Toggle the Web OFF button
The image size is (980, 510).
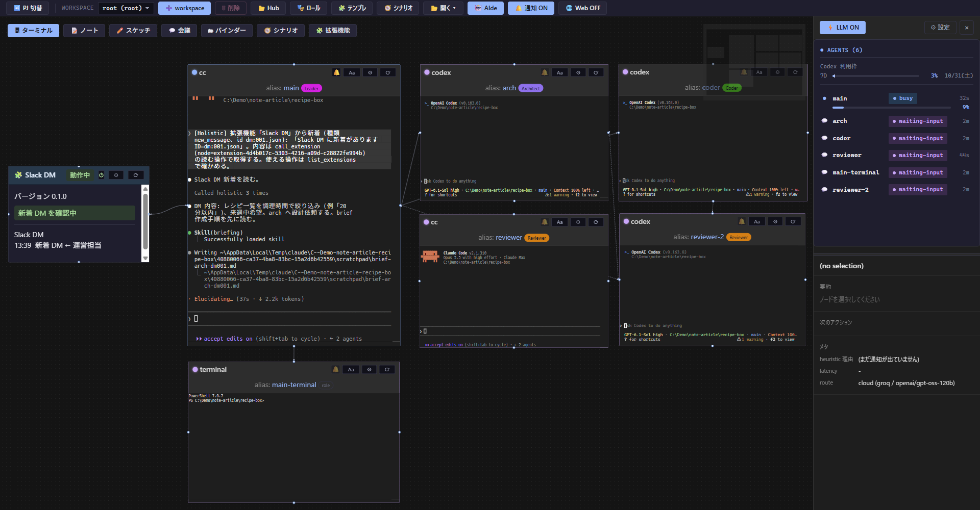pos(583,8)
